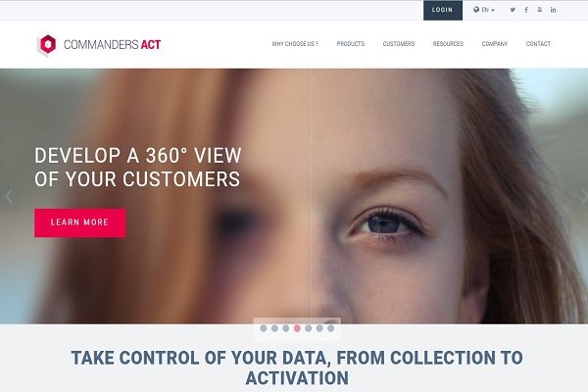Select the last carousel dot
Screen dimensions: 588x392
click(331, 328)
